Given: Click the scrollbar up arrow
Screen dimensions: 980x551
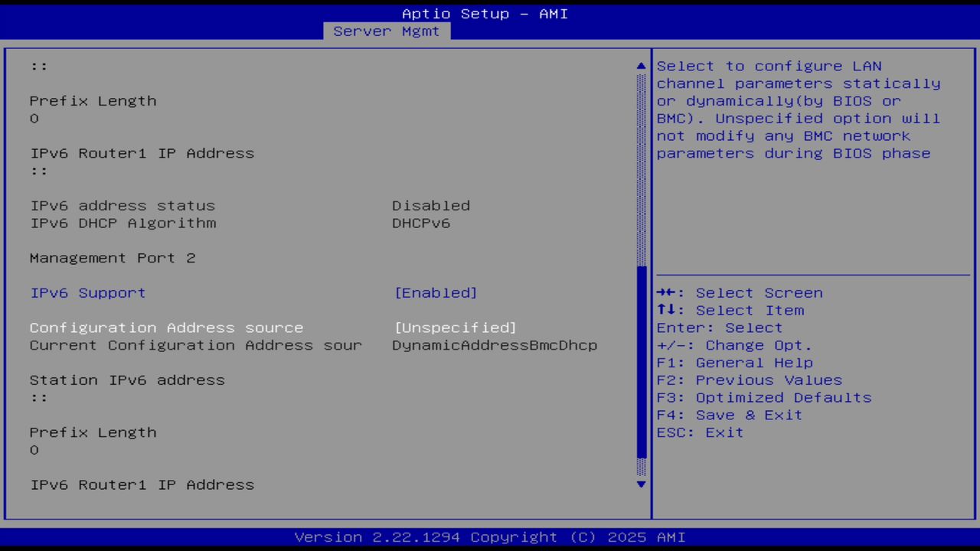Looking at the screenshot, I should coord(640,66).
